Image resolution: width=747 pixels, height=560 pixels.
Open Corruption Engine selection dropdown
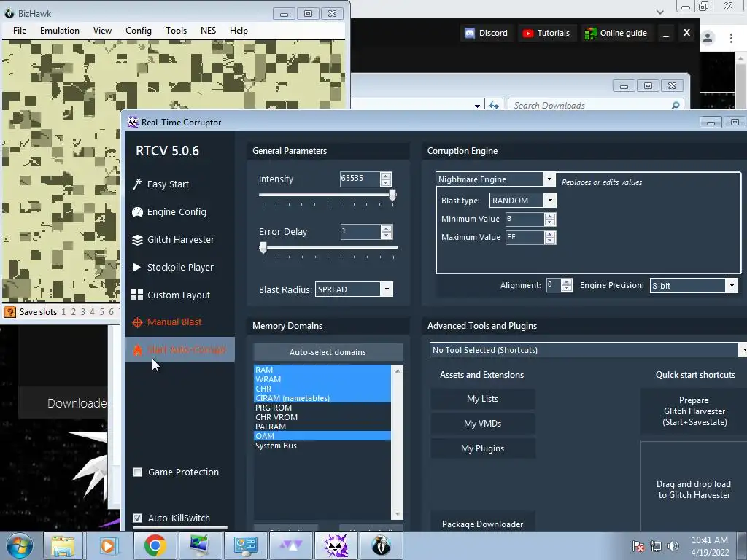click(549, 179)
